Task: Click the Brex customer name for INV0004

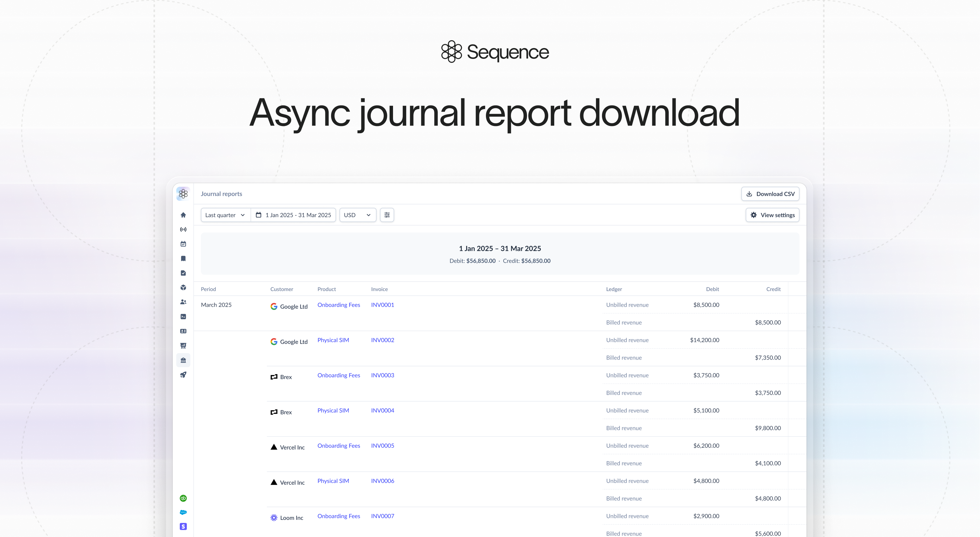Action: click(286, 412)
